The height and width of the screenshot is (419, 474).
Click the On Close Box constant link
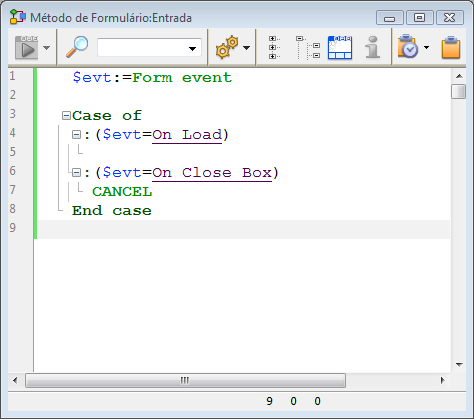click(x=212, y=173)
